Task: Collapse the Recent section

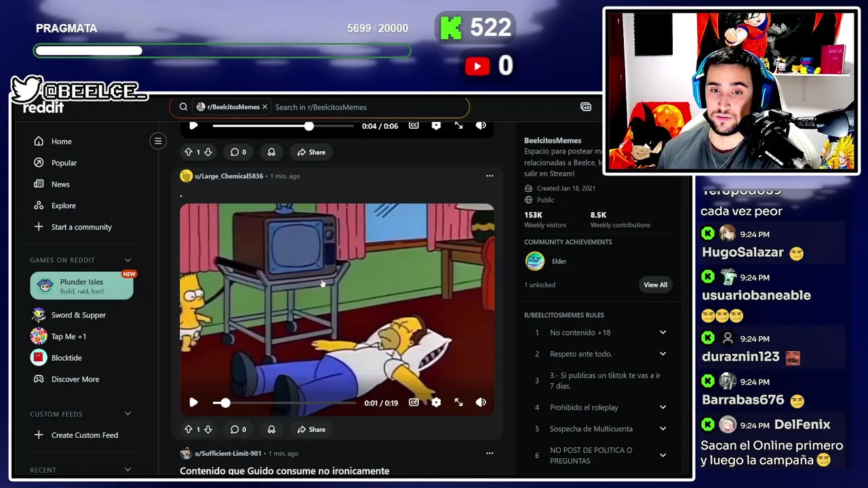Action: click(x=127, y=470)
